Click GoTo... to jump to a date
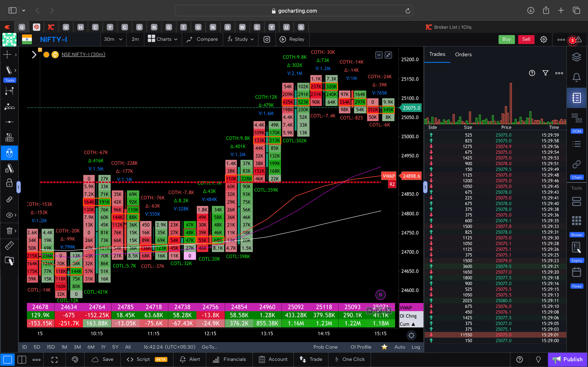Screen dimensions: 588x367 209,347
